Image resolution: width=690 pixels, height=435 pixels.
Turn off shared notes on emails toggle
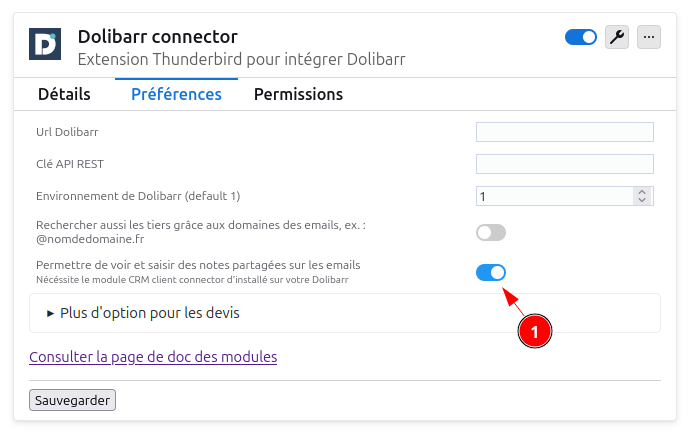pyautogui.click(x=491, y=272)
